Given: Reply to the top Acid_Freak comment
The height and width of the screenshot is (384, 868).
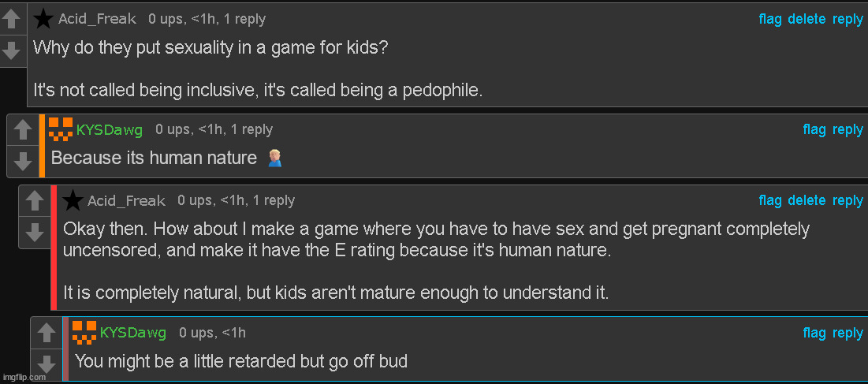Looking at the screenshot, I should point(848,19).
